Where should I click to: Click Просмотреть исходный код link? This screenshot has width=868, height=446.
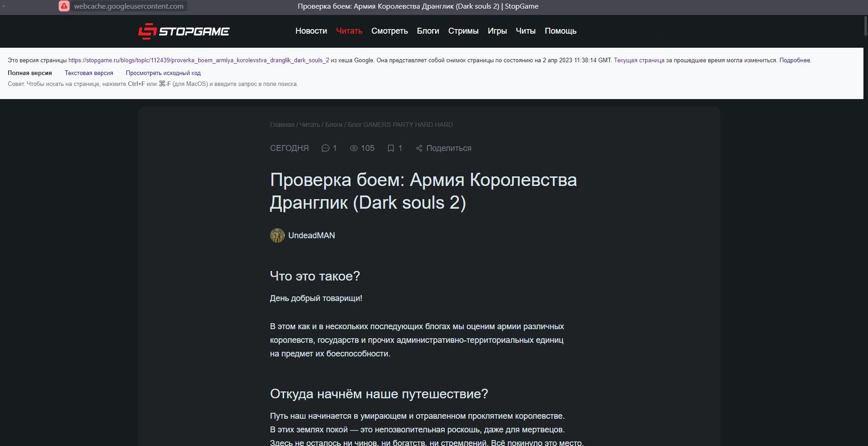click(163, 73)
